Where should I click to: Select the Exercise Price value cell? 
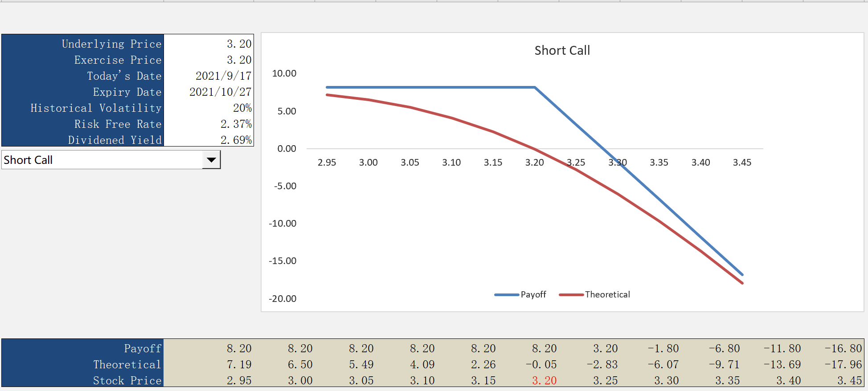pyautogui.click(x=209, y=60)
